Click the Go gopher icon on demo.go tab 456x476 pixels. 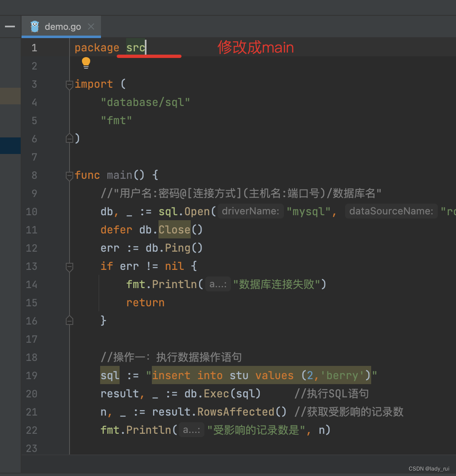tap(35, 26)
